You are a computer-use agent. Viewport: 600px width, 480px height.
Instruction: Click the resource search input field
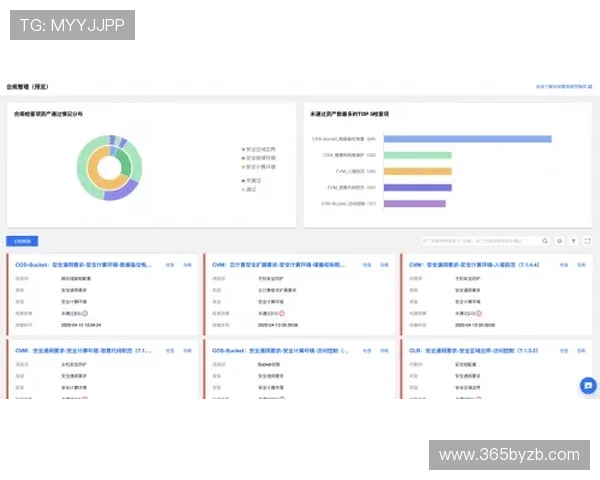(480, 241)
